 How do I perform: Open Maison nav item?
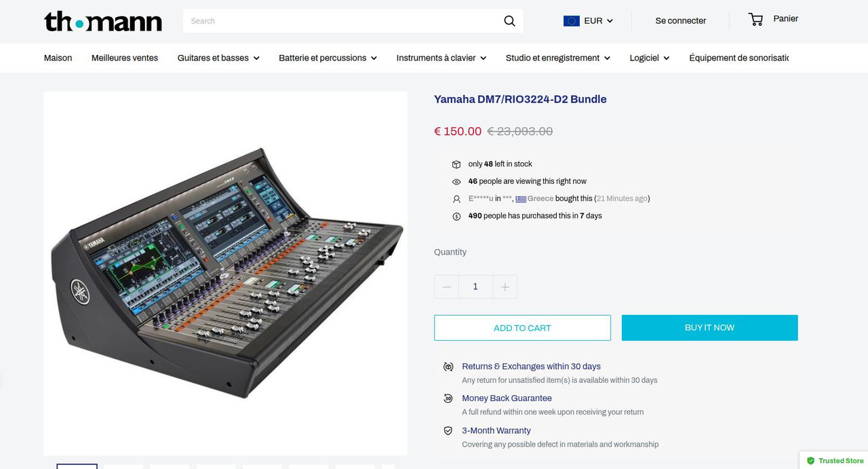point(58,58)
